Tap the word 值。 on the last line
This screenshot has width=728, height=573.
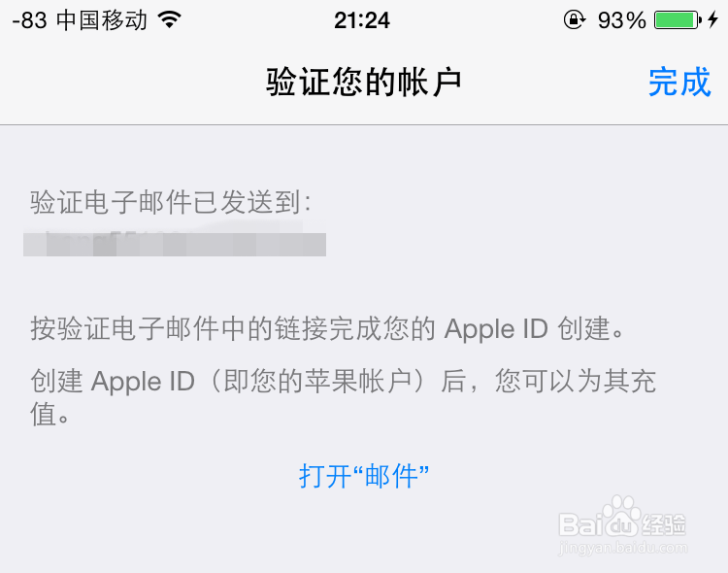pyautogui.click(x=50, y=414)
